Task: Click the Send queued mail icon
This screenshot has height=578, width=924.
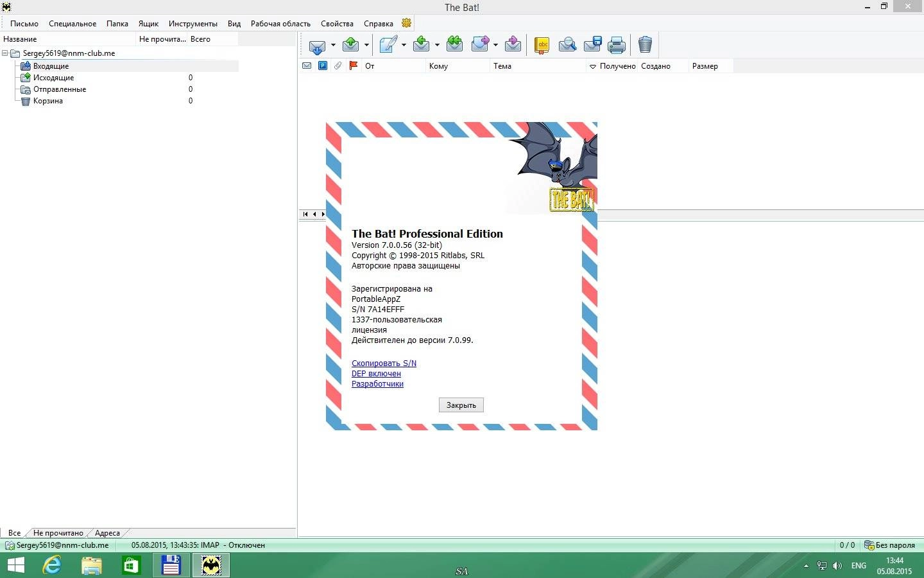Action: tap(351, 44)
